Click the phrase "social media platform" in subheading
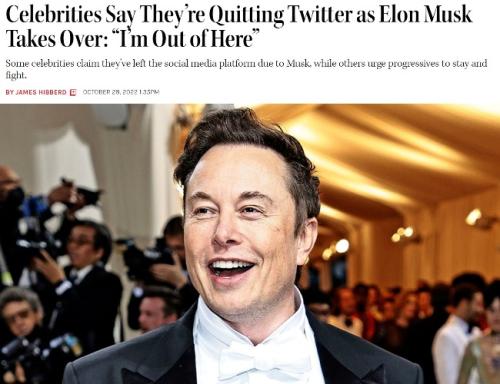 click(x=195, y=63)
